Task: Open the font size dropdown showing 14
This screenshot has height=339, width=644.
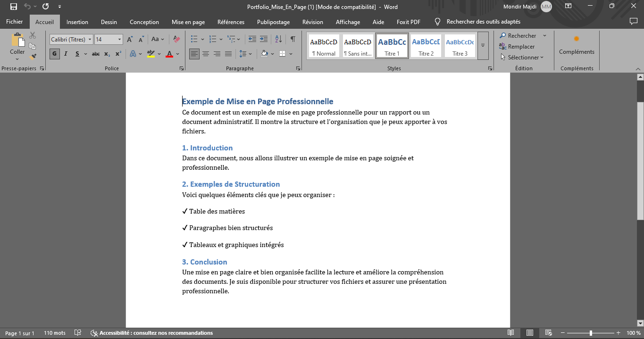Action: click(120, 40)
